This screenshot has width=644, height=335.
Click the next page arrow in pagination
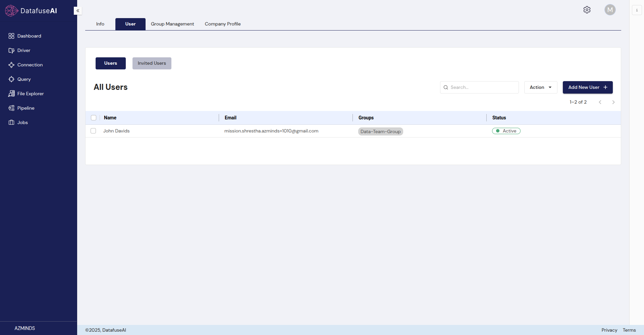click(x=613, y=102)
